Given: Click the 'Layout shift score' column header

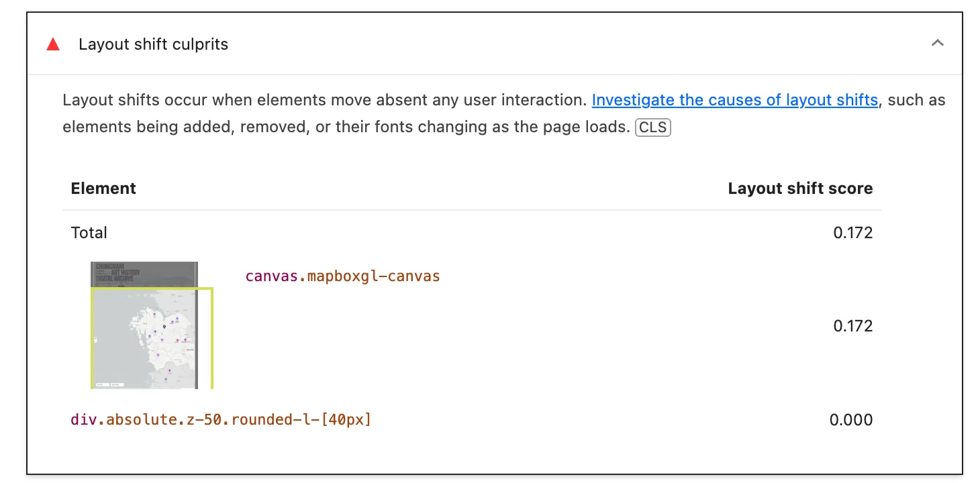Looking at the screenshot, I should [800, 189].
